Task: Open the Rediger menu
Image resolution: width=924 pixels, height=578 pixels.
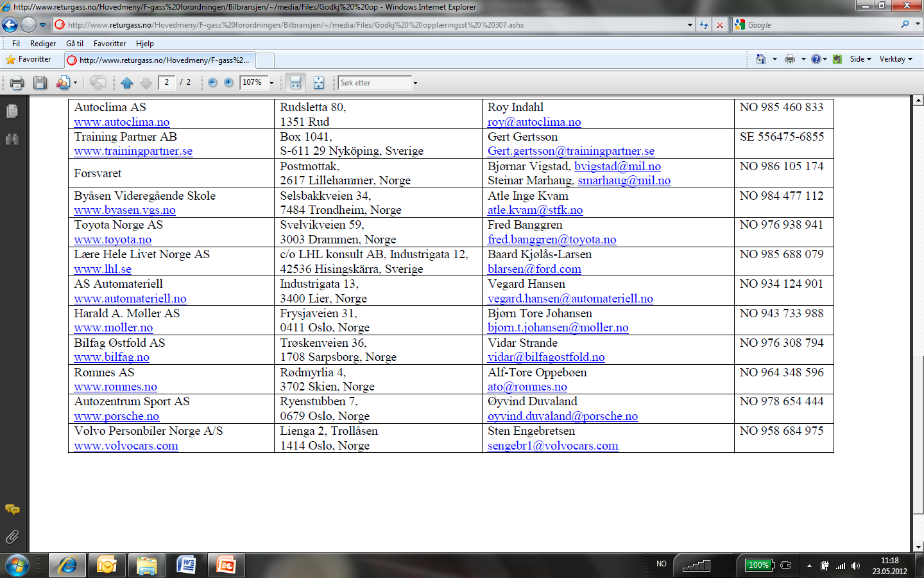Action: pyautogui.click(x=43, y=44)
